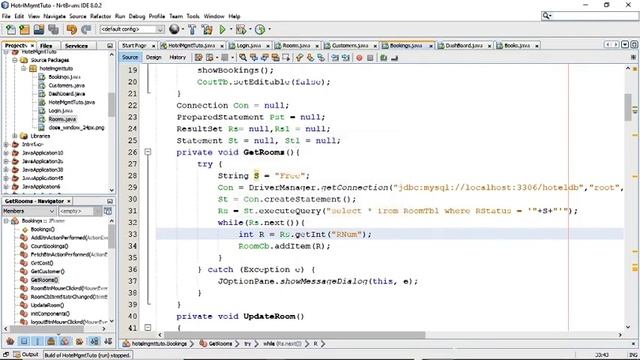Click the Undo arrow icon
The width and height of the screenshot is (640, 360).
click(72, 29)
